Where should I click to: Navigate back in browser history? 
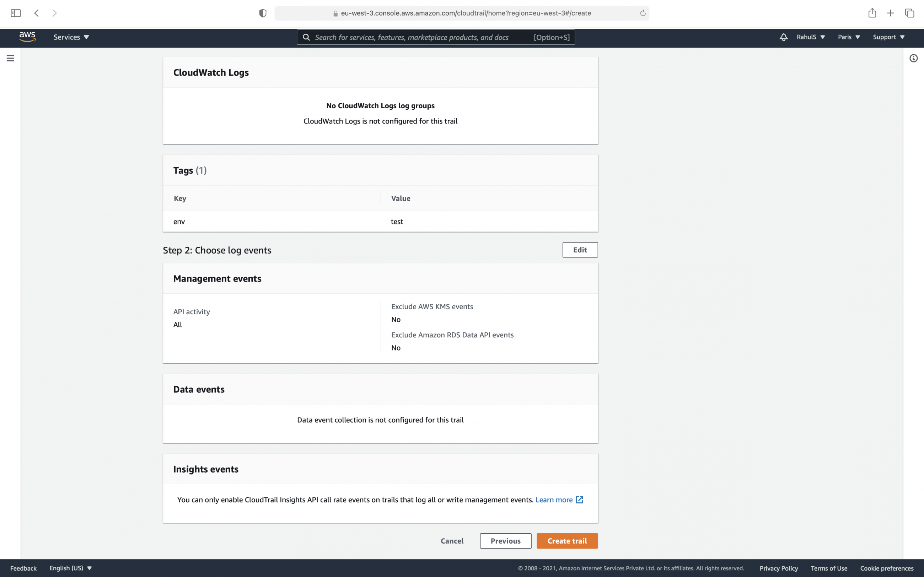(37, 12)
